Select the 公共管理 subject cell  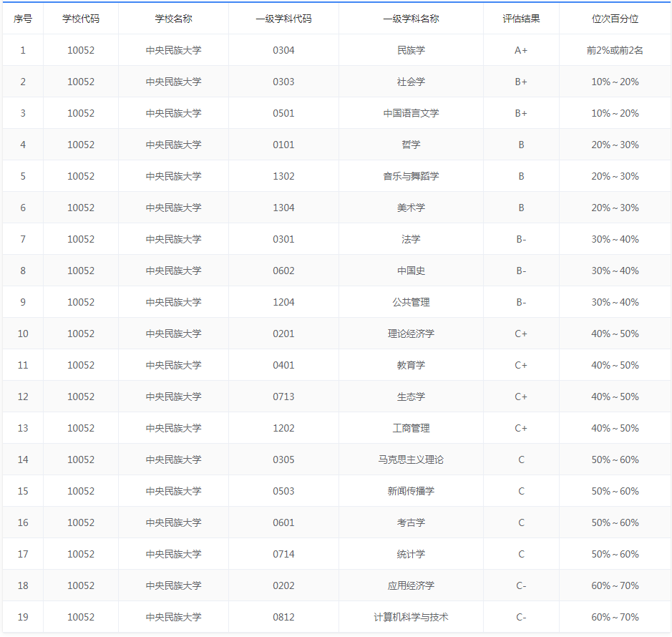point(411,302)
